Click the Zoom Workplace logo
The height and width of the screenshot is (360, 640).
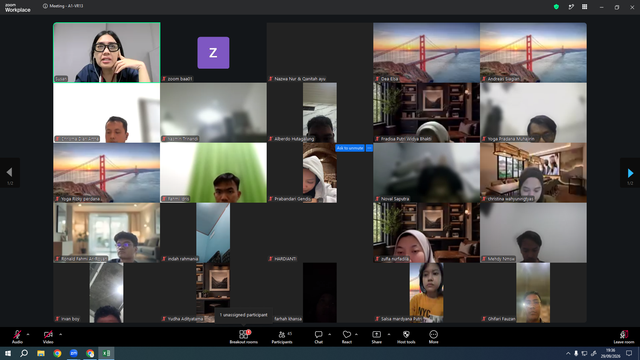(18, 8)
